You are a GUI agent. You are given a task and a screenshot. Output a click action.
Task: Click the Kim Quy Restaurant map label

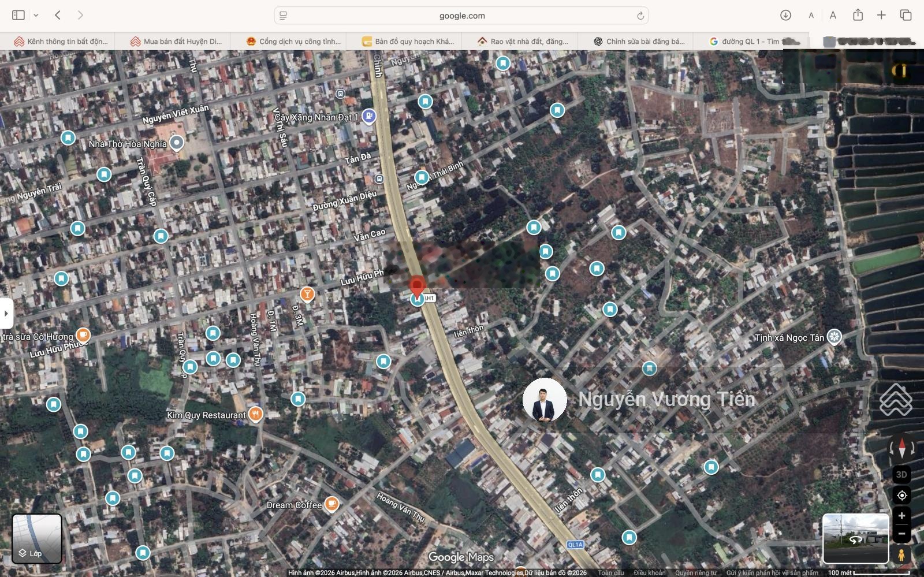click(206, 415)
